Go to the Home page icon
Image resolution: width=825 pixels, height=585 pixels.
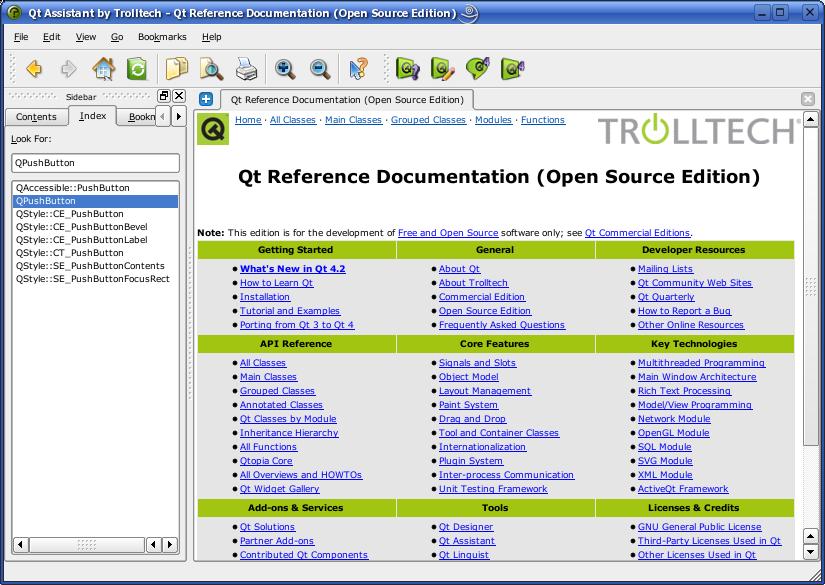(x=104, y=69)
